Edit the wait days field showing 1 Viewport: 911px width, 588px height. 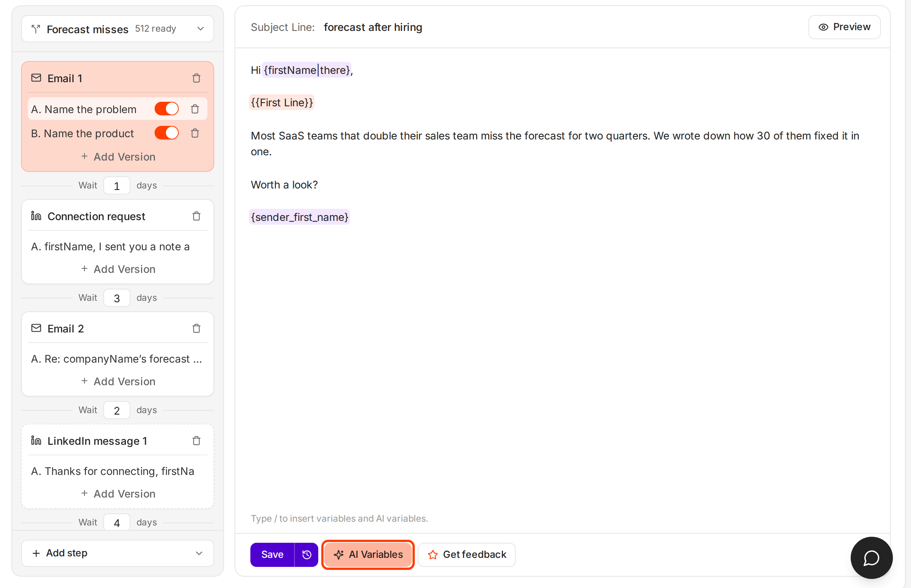coord(117,185)
